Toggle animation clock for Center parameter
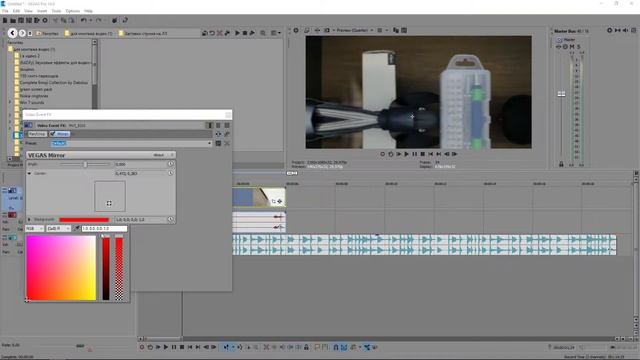The height and width of the screenshot is (360, 640). point(171,173)
